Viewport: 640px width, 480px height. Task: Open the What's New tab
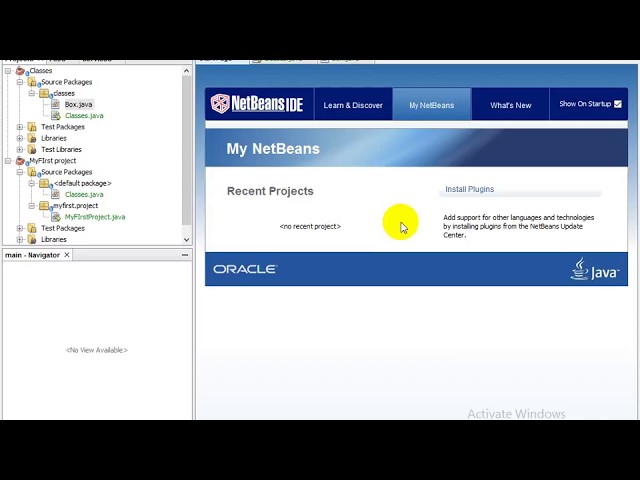pos(511,105)
